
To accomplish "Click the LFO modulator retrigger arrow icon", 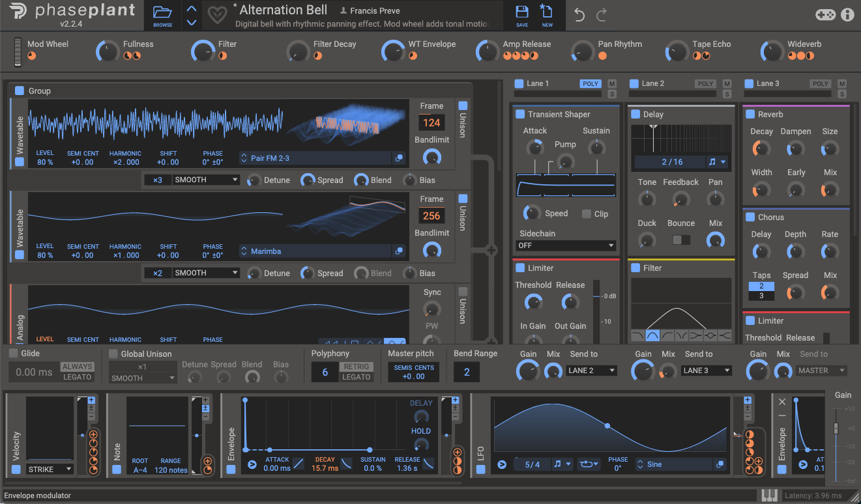I will [501, 464].
